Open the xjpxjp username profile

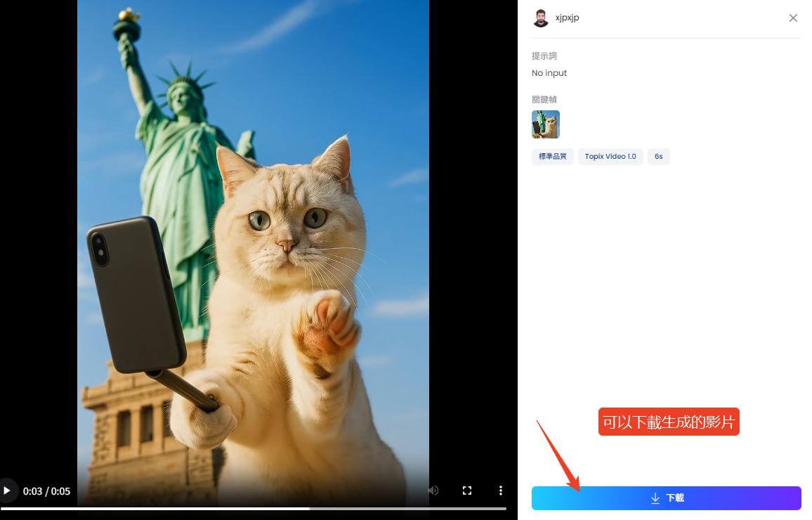click(x=567, y=18)
